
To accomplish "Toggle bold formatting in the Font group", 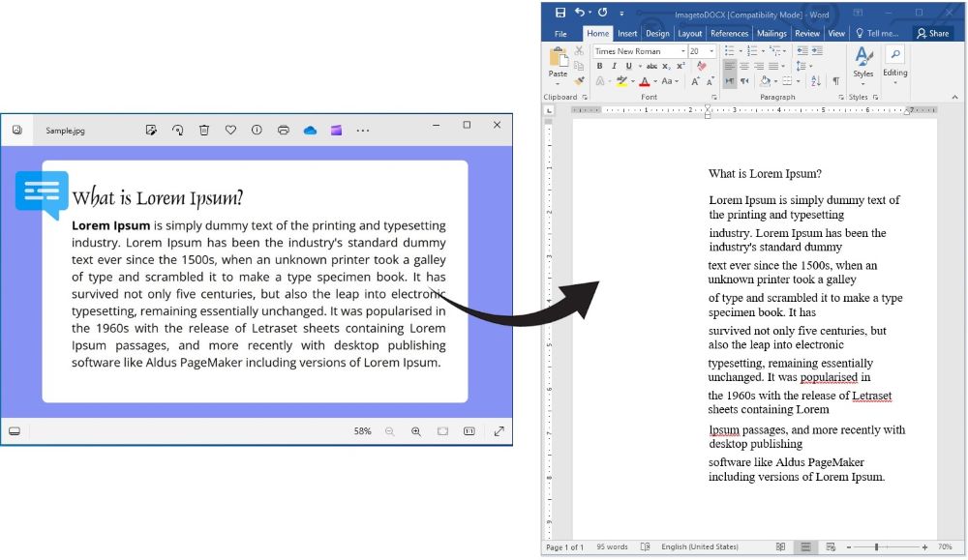I will click(599, 65).
